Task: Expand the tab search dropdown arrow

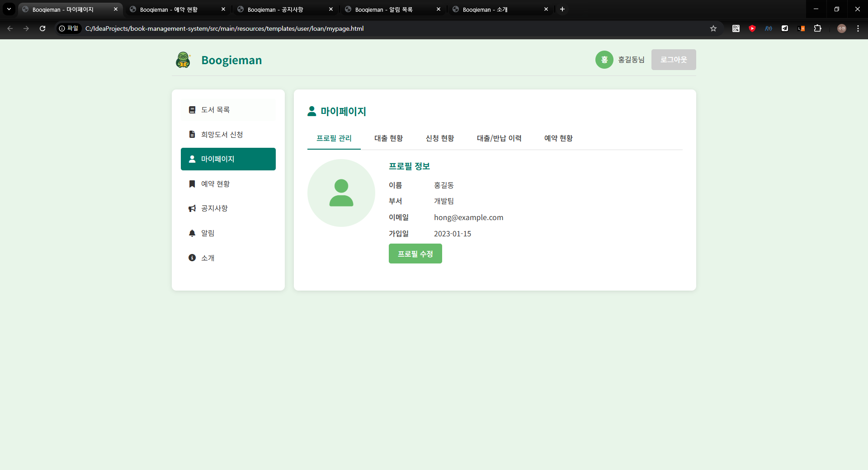Action: coord(9,9)
